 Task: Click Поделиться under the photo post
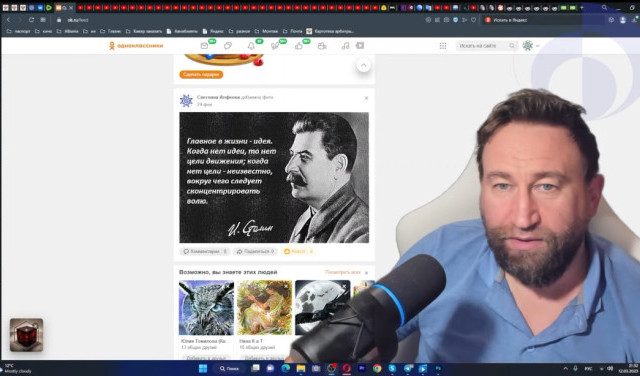click(256, 251)
